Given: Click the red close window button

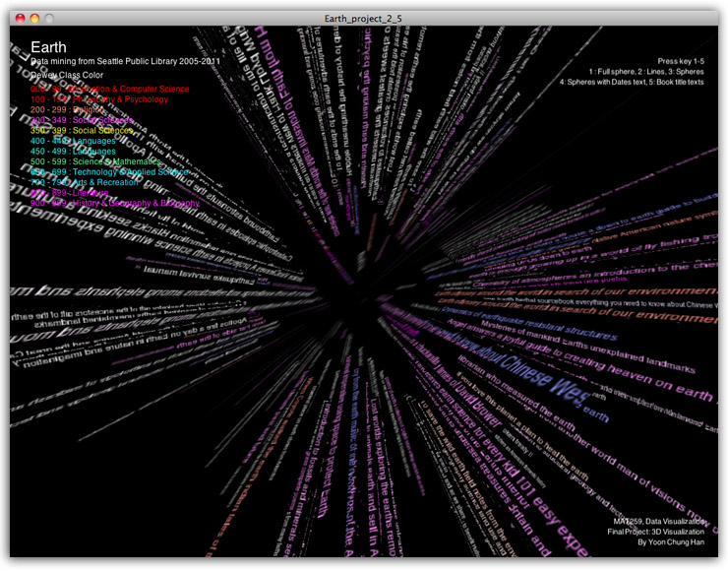Looking at the screenshot, I should pyautogui.click(x=20, y=18).
